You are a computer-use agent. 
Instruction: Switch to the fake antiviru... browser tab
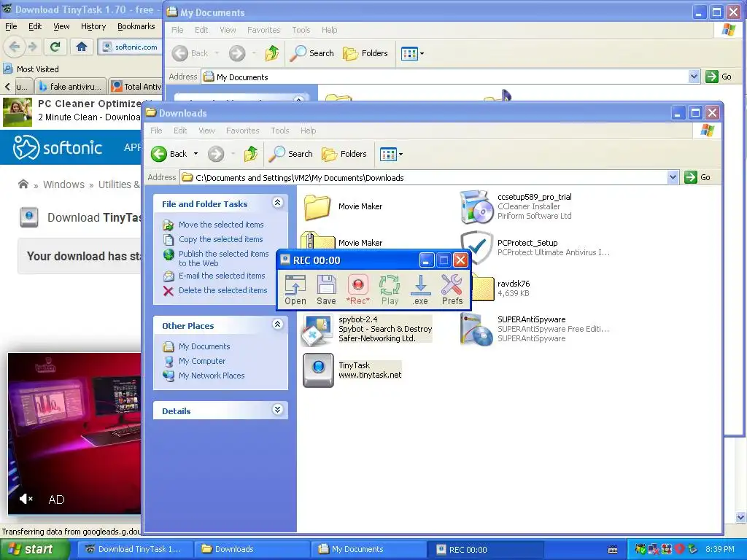tap(71, 87)
